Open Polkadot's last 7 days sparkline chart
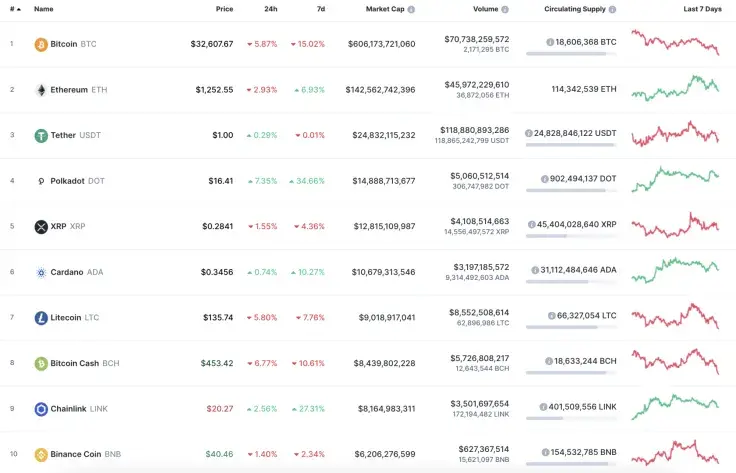Image resolution: width=736 pixels, height=473 pixels. click(x=675, y=179)
